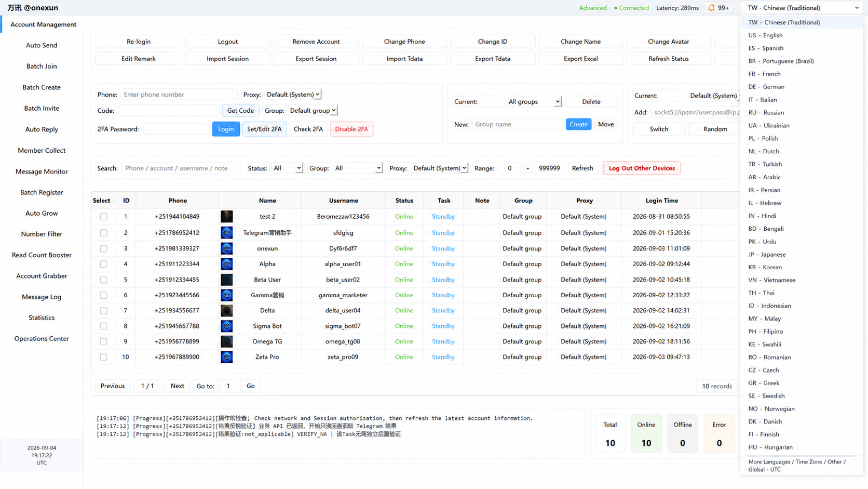Click the Disable 2FA button

[x=351, y=129]
